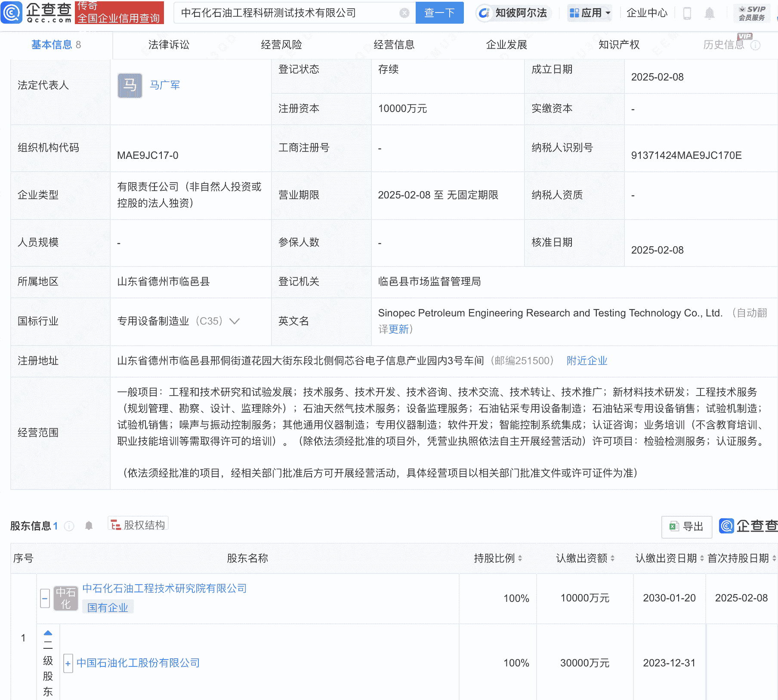
Task: Collapse the 中石化石油工程技术研究院有限公司 shareholder node
Action: pyautogui.click(x=44, y=598)
